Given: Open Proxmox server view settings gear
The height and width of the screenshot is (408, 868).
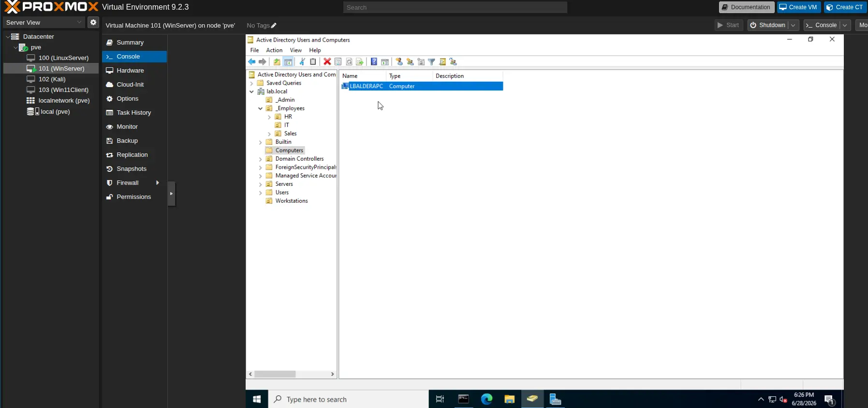Looking at the screenshot, I should click(x=93, y=22).
